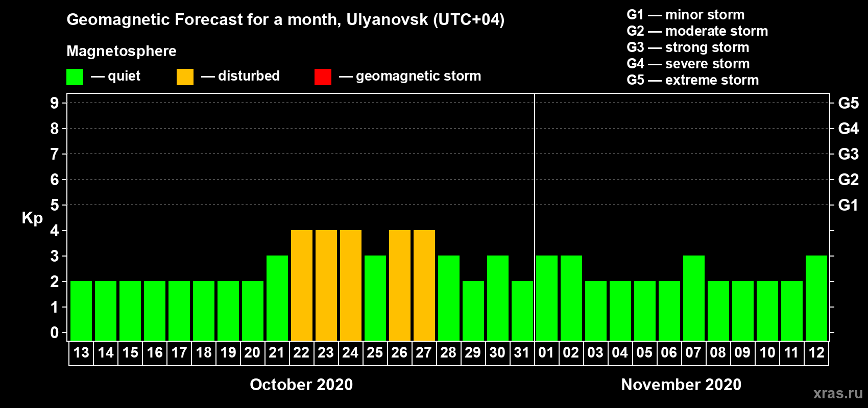Click the 'quiet' legend label
The image size is (868, 408).
(124, 76)
